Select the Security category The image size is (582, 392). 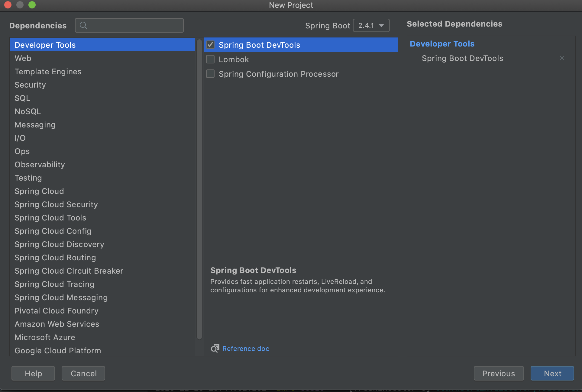tap(30, 85)
